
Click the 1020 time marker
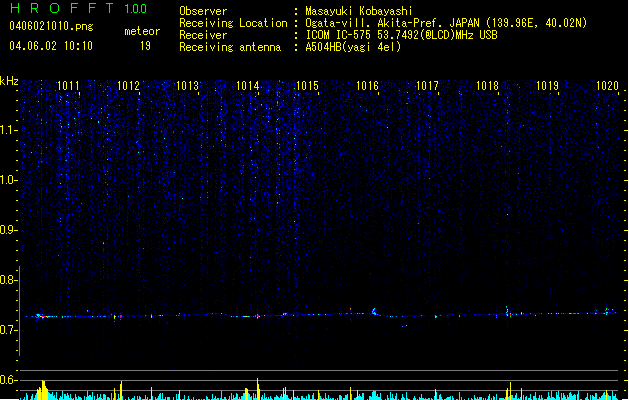(607, 86)
